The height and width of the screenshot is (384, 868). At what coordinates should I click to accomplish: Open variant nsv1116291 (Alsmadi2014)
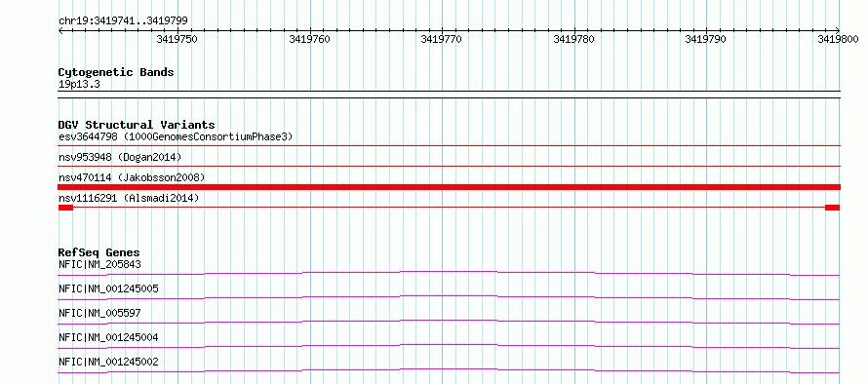click(x=129, y=198)
